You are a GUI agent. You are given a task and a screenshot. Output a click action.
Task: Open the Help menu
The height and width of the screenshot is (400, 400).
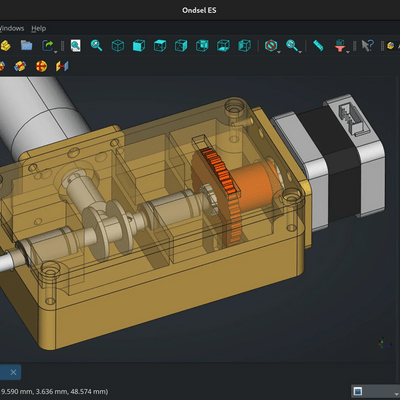tap(39, 29)
